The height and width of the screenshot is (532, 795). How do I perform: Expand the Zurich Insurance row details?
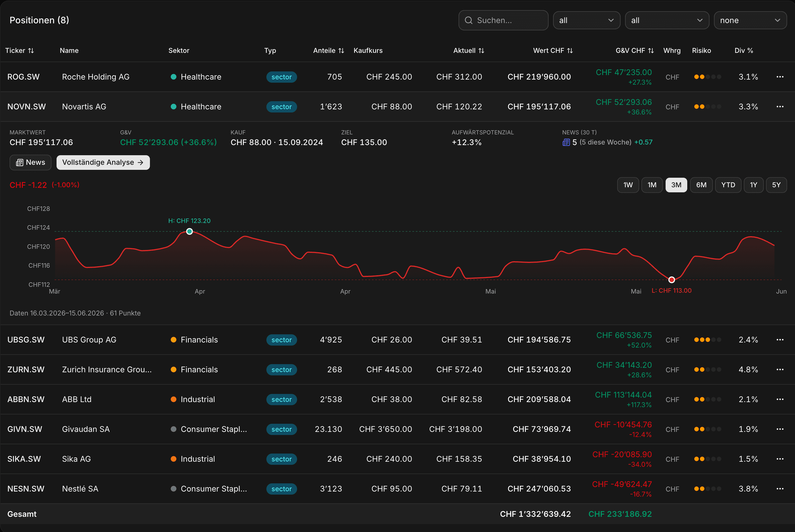click(397, 369)
